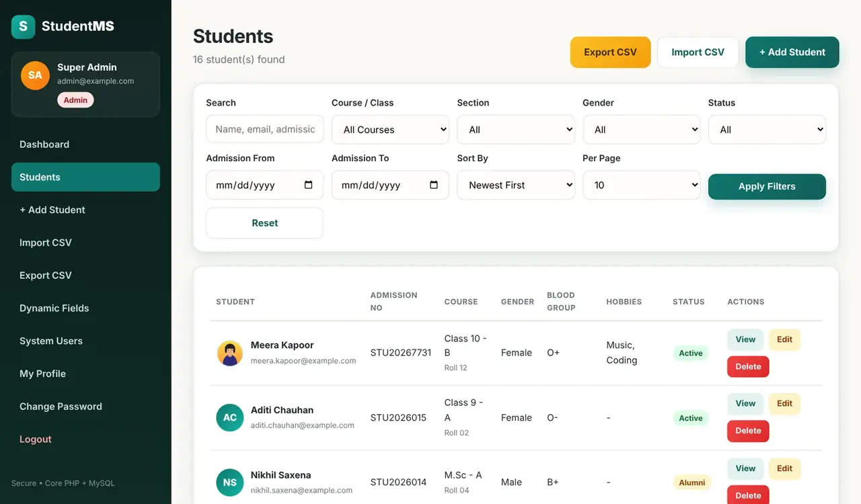Image resolution: width=861 pixels, height=504 pixels.
Task: Go to My Profile page
Action: point(85,374)
